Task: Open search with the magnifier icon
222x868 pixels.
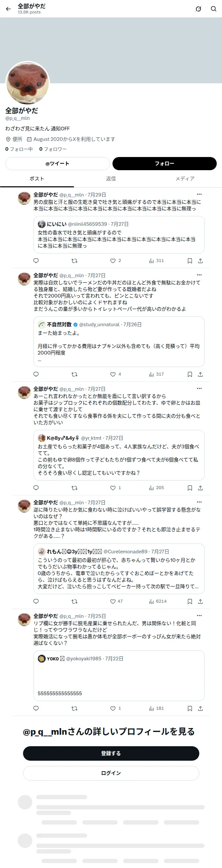Action: tap(213, 9)
